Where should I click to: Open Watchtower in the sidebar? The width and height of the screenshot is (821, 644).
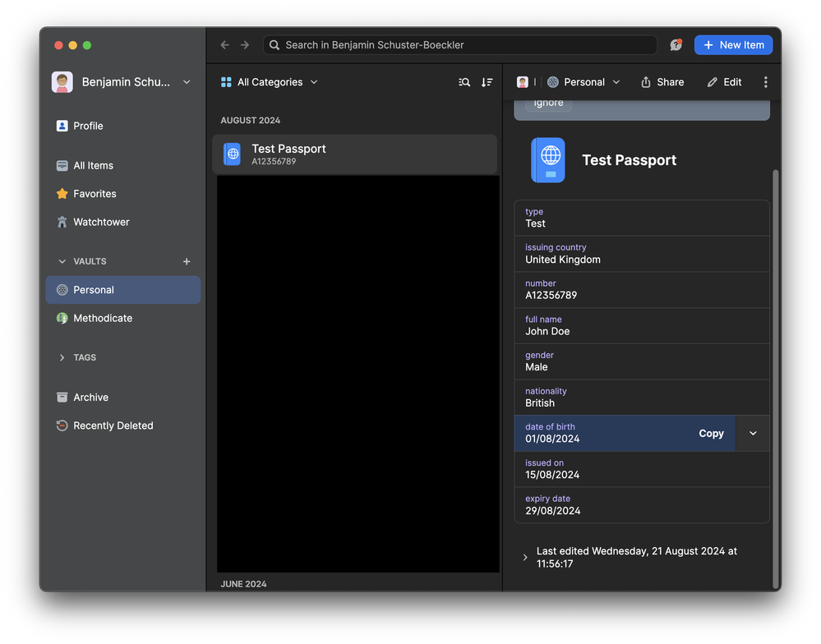coord(101,222)
